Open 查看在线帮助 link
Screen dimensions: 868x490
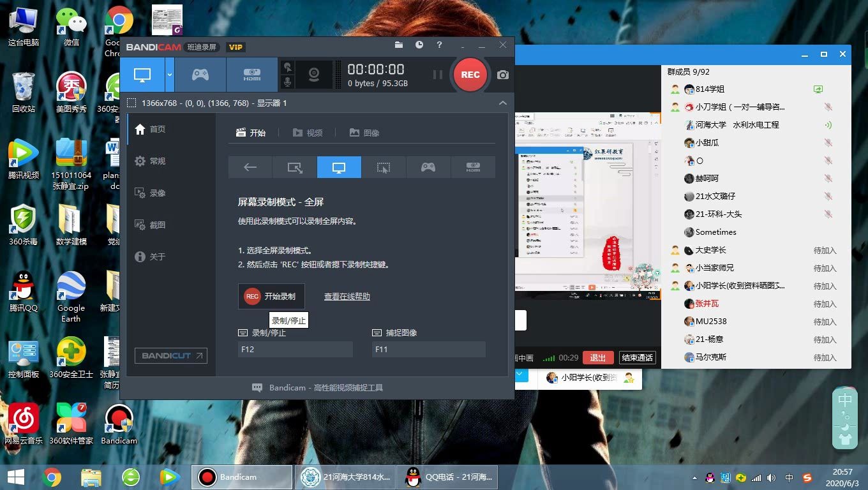pyautogui.click(x=347, y=296)
